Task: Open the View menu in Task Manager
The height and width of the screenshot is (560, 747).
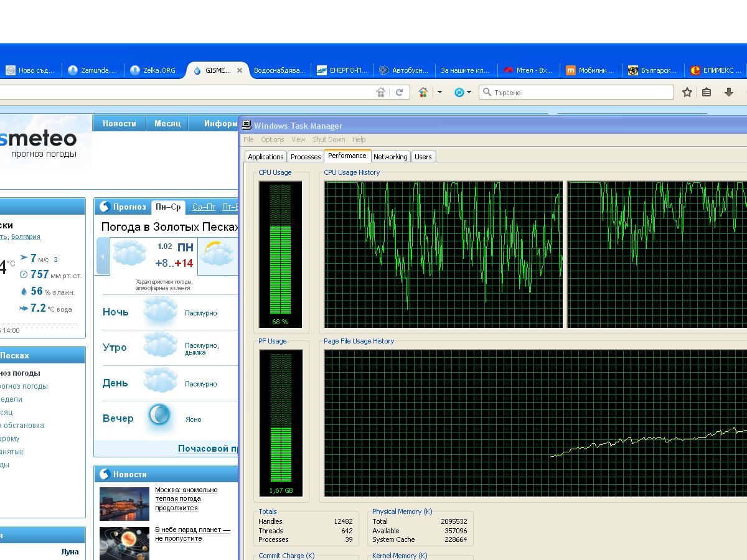Action: pyautogui.click(x=298, y=139)
